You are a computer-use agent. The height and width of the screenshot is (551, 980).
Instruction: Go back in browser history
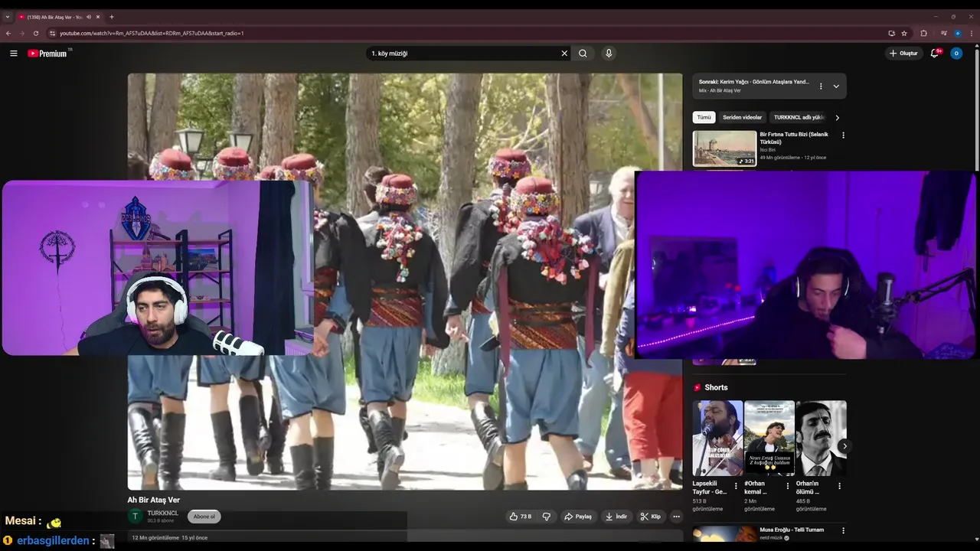[x=8, y=33]
